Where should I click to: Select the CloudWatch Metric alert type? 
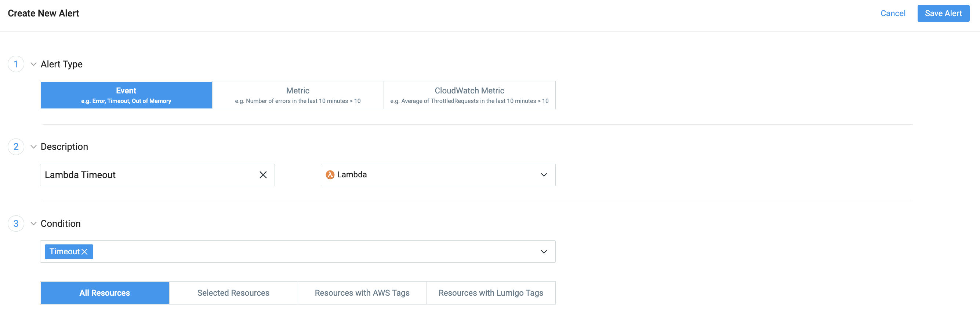coord(469,95)
